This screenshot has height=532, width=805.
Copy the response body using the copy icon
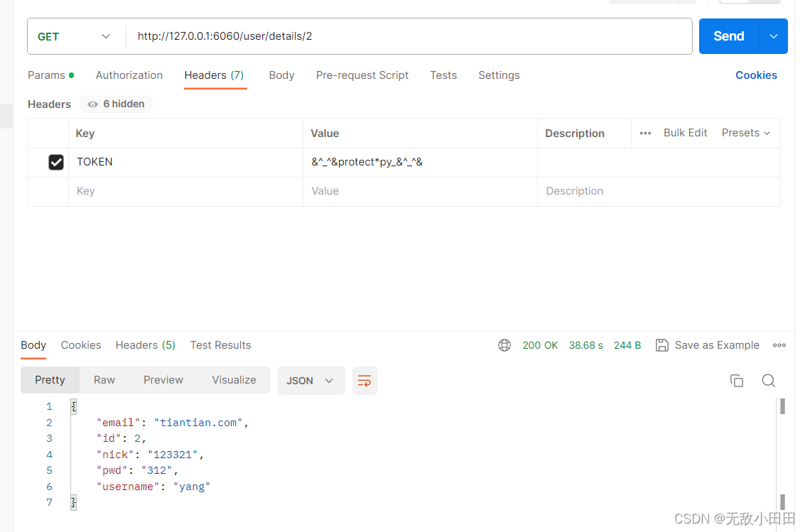tap(737, 381)
